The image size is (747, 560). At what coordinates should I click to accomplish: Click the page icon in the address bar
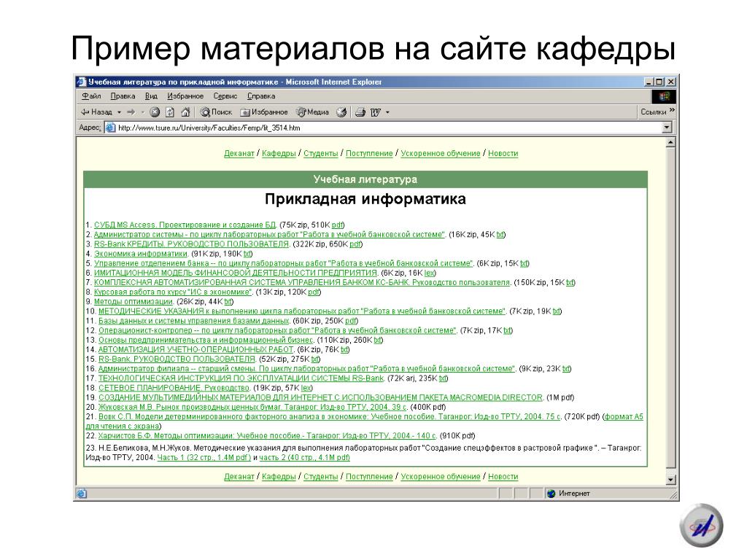click(110, 128)
